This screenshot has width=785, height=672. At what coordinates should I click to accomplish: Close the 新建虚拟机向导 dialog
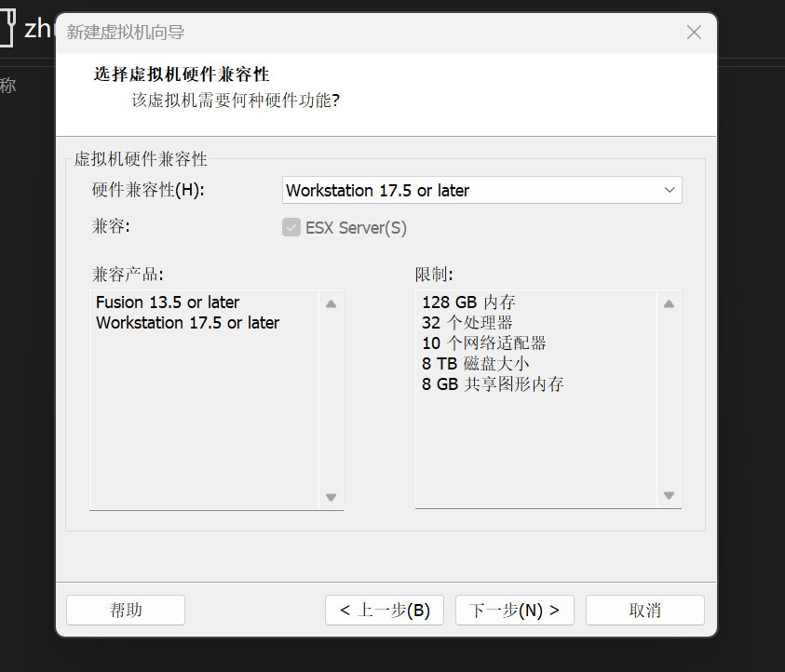pos(694,33)
